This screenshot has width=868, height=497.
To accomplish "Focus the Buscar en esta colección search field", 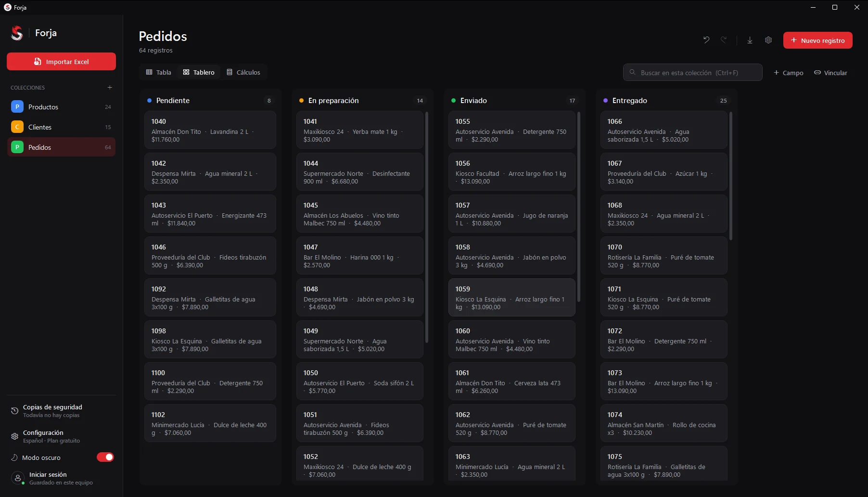I will coord(693,72).
